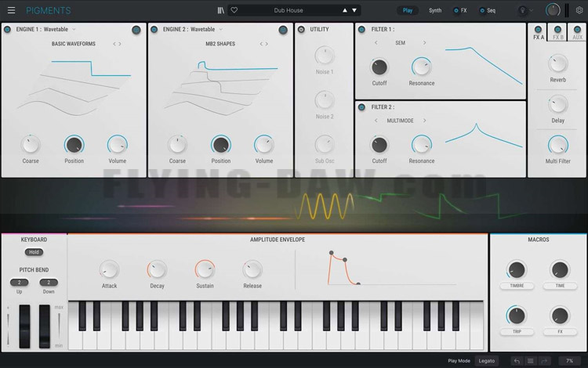This screenshot has width=588, height=368.
Task: Click Engine 1 Coarse knob
Action: coord(31,145)
